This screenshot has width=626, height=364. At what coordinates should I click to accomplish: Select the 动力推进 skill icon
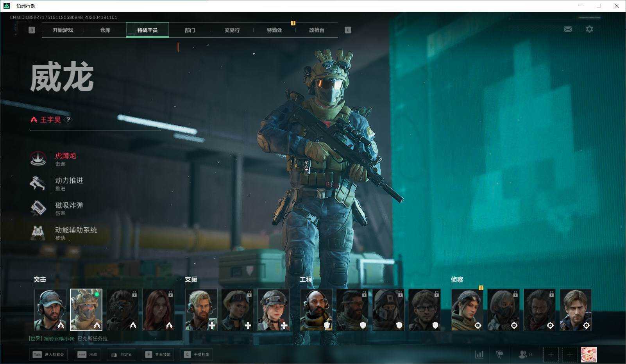[38, 184]
